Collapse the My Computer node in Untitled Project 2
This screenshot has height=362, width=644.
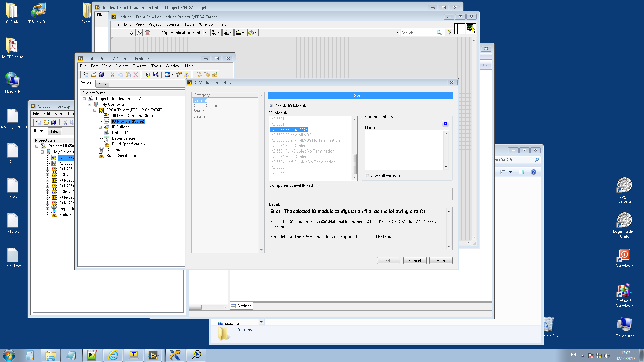[90, 104]
